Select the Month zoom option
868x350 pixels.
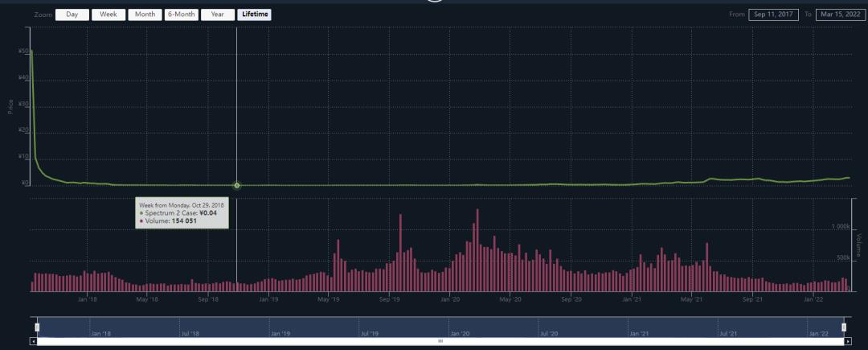145,14
